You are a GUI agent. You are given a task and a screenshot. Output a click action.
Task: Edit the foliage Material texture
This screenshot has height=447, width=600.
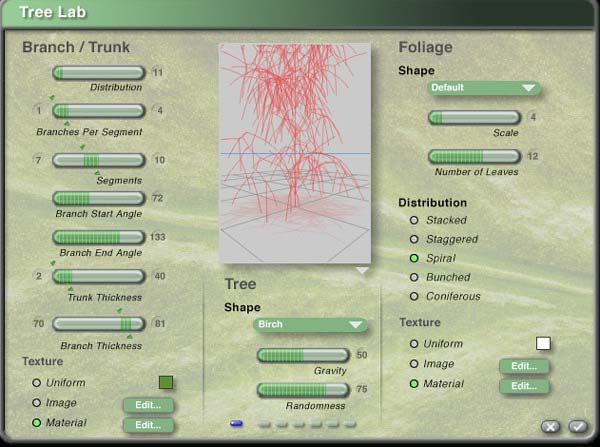pyautogui.click(x=524, y=386)
